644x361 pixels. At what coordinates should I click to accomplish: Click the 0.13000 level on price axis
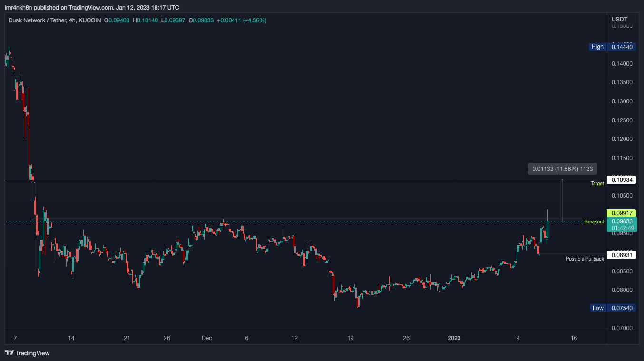(x=622, y=101)
